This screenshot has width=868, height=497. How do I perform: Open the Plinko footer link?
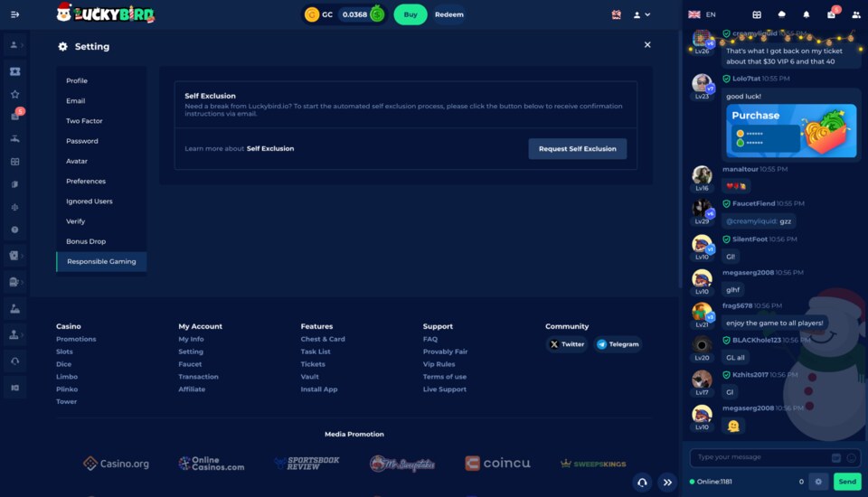point(66,389)
